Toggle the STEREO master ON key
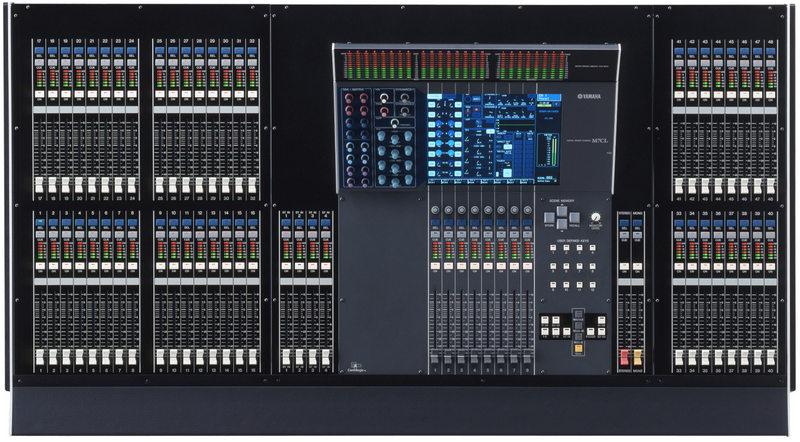The height and width of the screenshot is (442, 800). click(624, 266)
